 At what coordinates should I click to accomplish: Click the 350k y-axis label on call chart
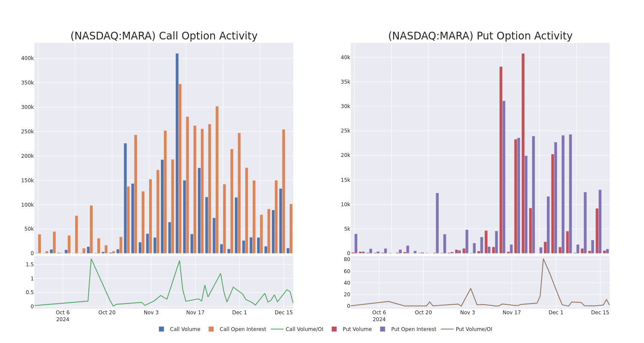pos(27,83)
